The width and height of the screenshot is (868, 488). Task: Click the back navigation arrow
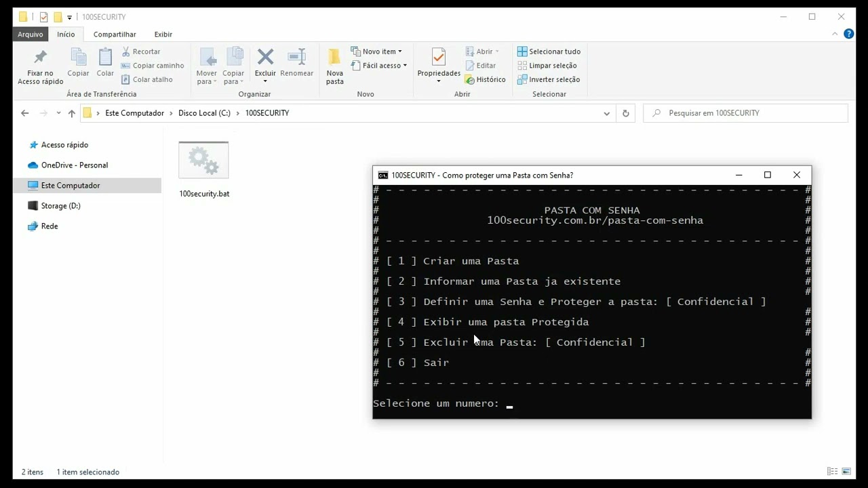pos(25,113)
